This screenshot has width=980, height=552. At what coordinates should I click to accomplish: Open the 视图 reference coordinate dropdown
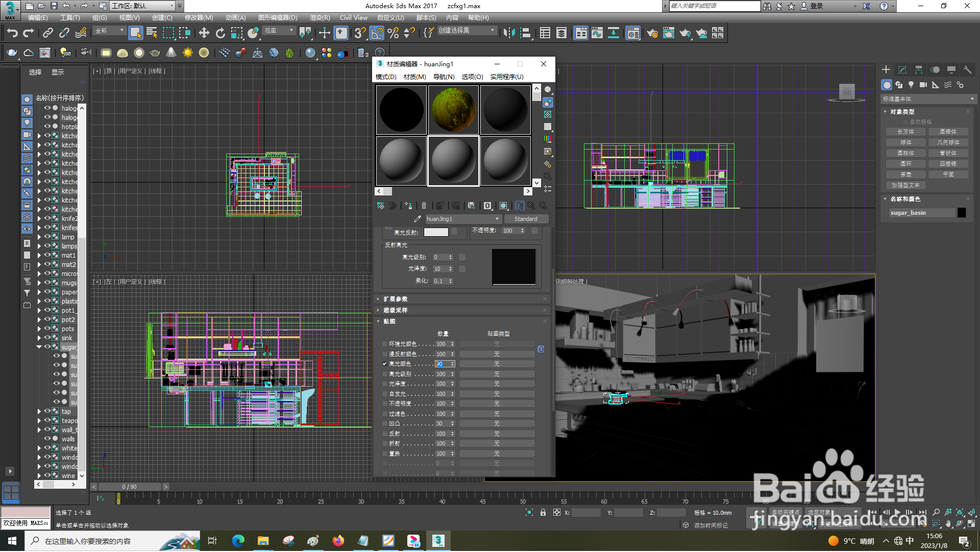(x=279, y=31)
